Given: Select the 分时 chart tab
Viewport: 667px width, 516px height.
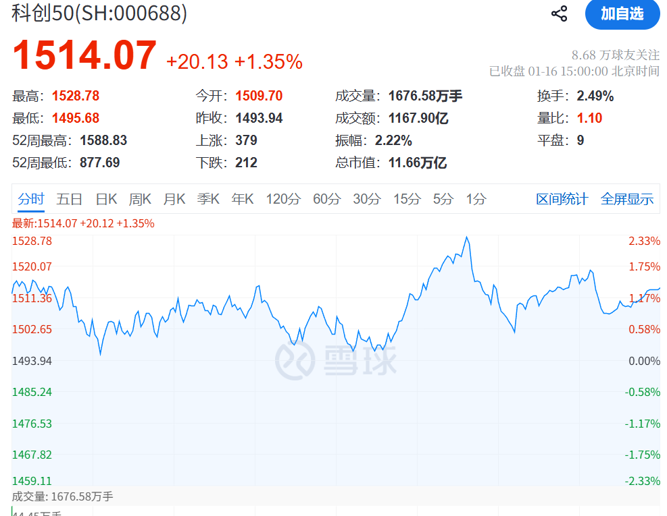Looking at the screenshot, I should click(31, 199).
